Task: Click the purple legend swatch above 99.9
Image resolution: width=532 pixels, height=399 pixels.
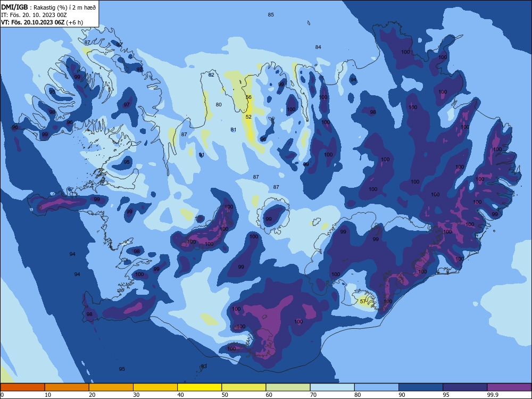Action: coord(509,387)
